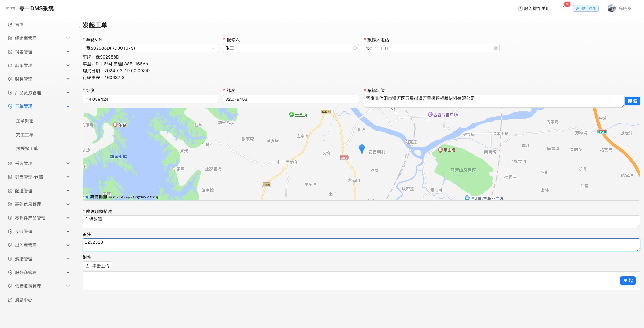Screen dimensions: 644x328
Task: Click the 故障现象描述 textarea
Action: (361, 222)
